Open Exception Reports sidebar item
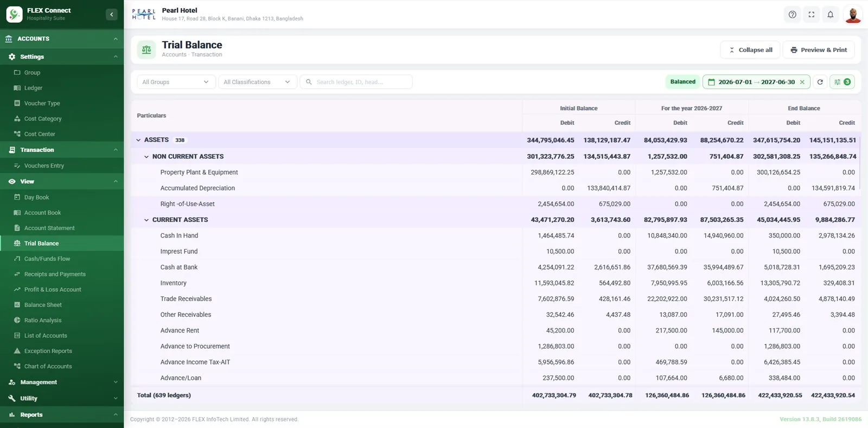 [x=62, y=351]
